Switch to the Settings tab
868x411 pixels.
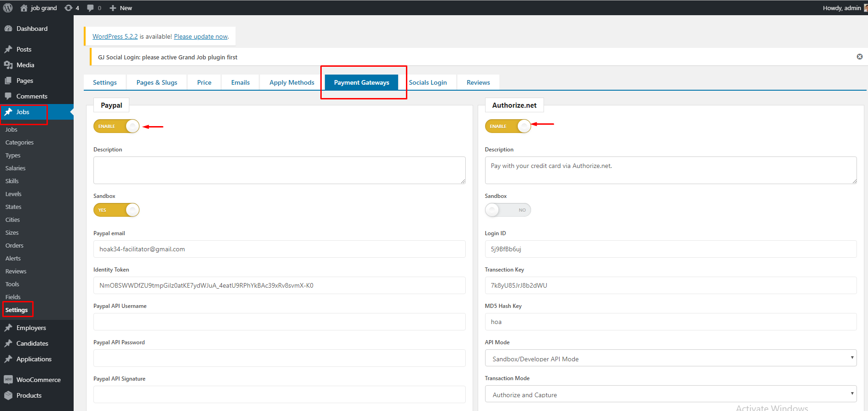click(105, 82)
